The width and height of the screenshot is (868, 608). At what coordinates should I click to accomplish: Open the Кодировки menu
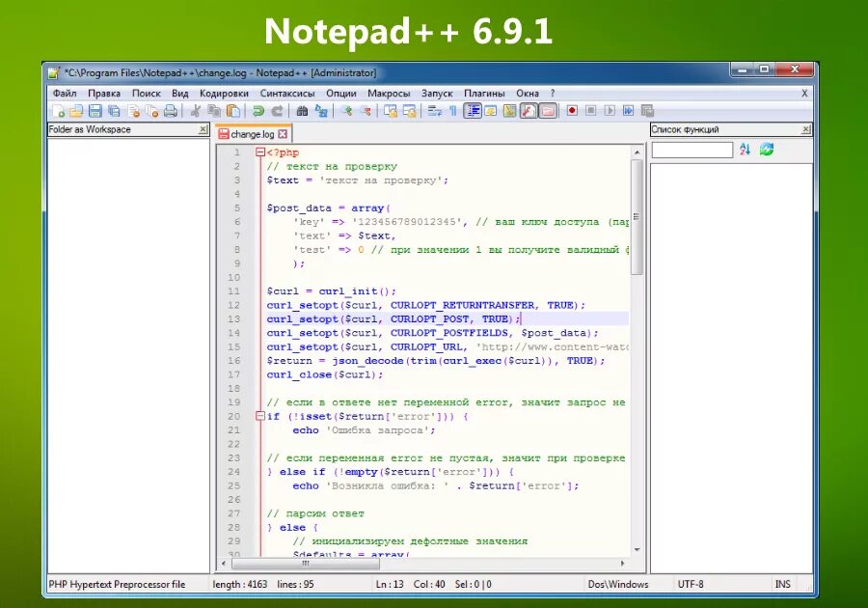click(224, 93)
